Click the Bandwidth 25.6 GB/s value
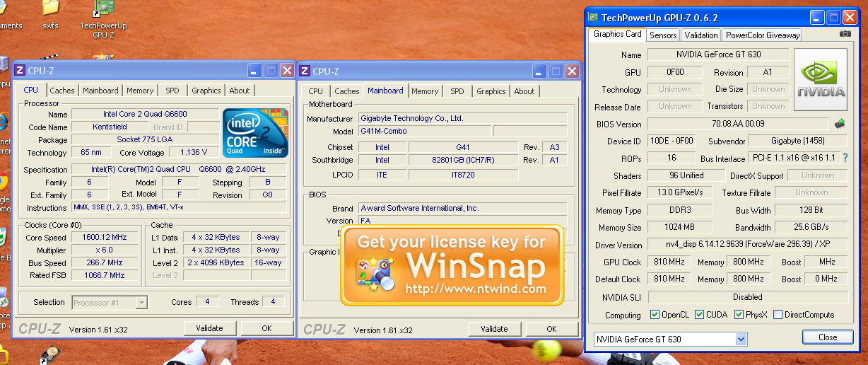This screenshot has width=868, height=365. click(x=811, y=228)
